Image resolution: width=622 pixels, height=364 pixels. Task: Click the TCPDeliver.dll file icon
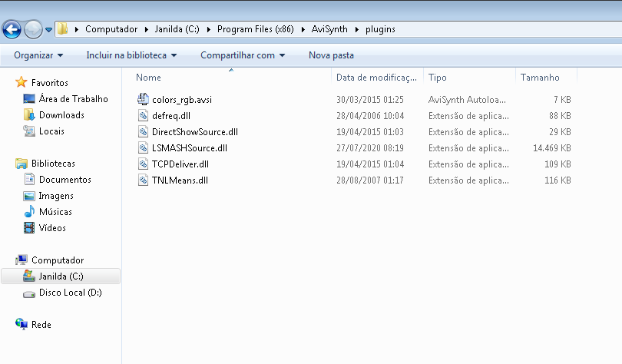[x=143, y=164]
